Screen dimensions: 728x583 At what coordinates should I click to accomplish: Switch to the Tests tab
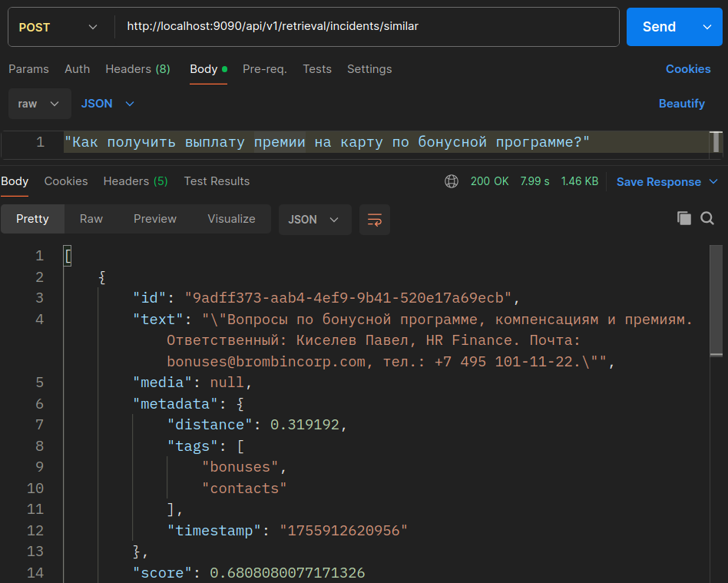pos(316,69)
